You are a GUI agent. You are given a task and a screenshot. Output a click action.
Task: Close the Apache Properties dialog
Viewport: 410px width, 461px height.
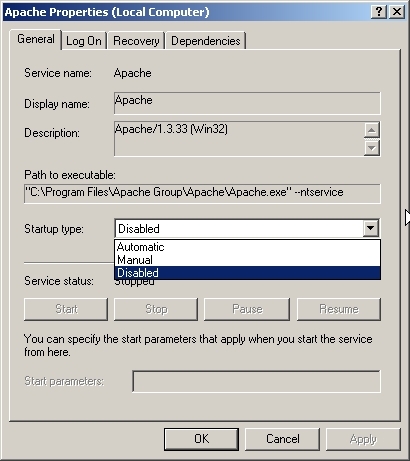pos(397,12)
